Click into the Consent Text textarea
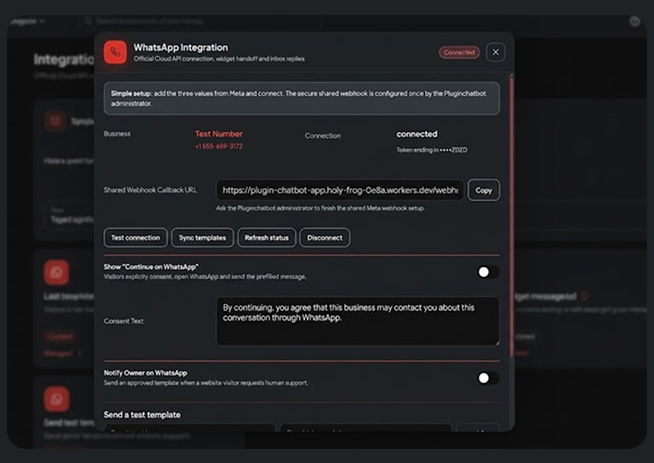 [357, 321]
